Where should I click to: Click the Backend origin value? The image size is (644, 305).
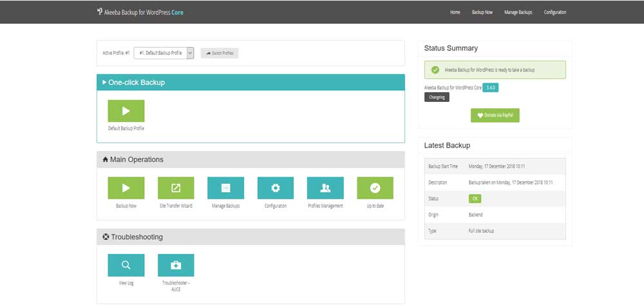pos(476,215)
